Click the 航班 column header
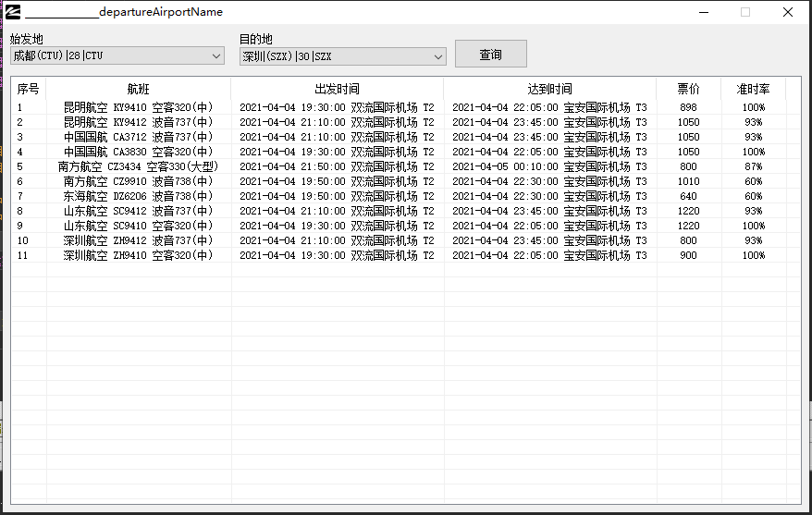812x515 pixels. 138,89
